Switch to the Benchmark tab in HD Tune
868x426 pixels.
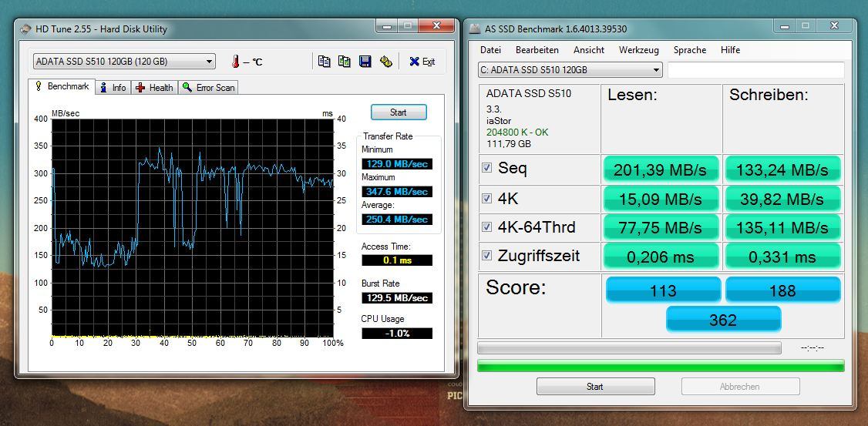[x=62, y=87]
